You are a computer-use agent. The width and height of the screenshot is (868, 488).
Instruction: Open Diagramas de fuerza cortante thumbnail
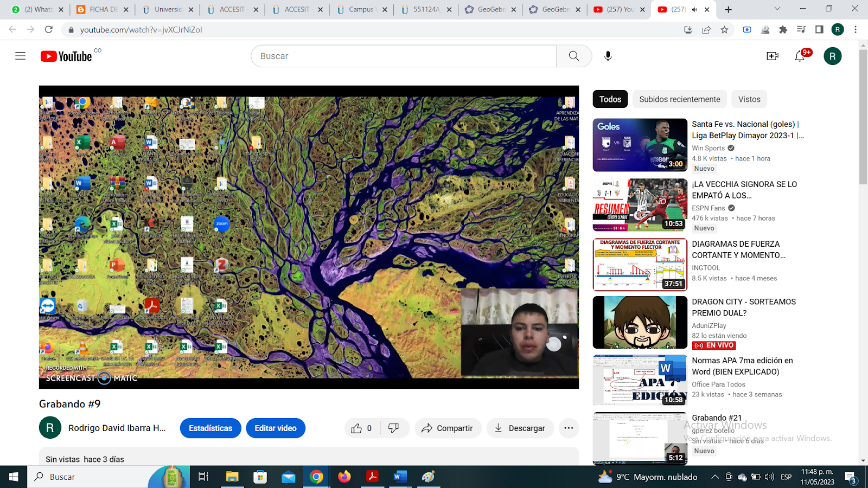click(x=640, y=265)
